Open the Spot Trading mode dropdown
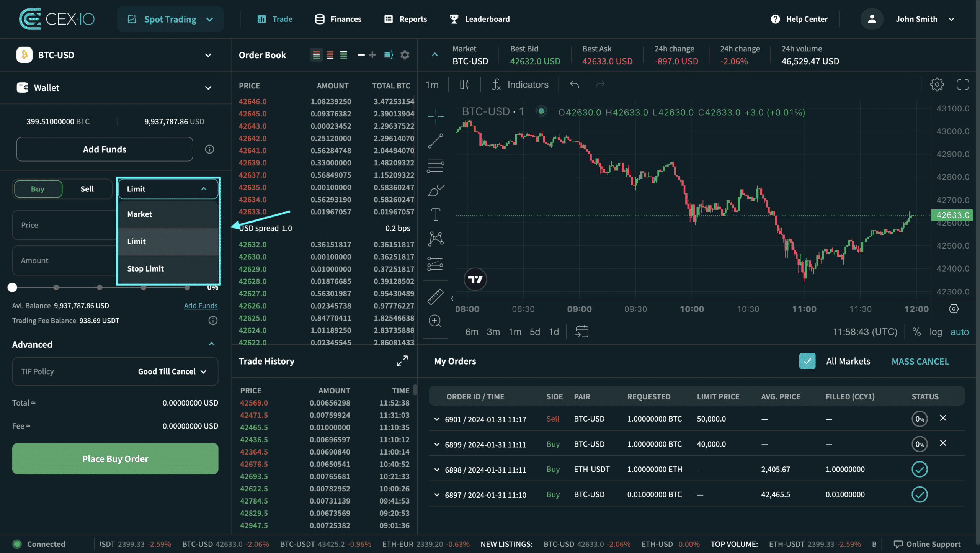The image size is (980, 553). 170,19
